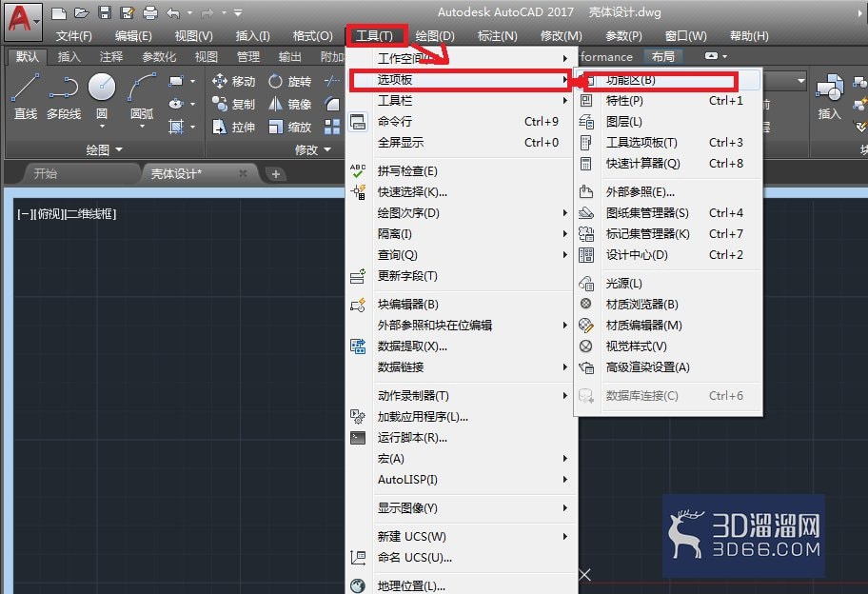Screen dimensions: 868x594
Task: Select the 缩放 (Scale) tool
Action: (289, 127)
